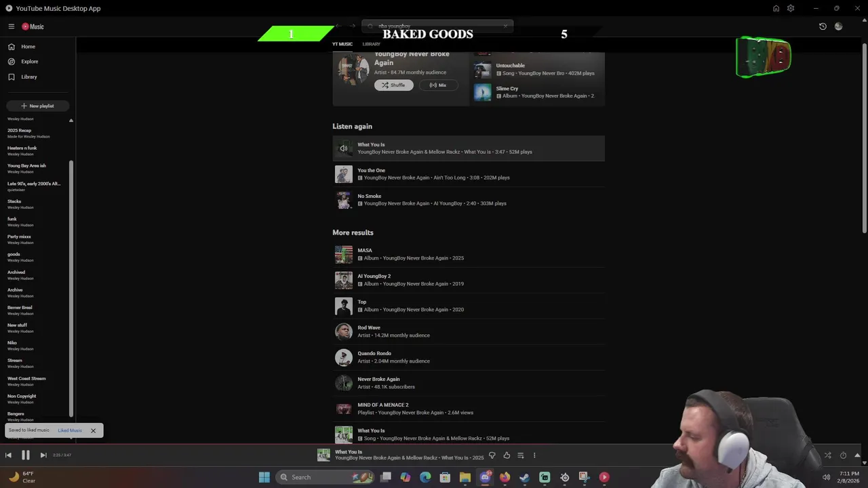Screen dimensions: 868x488
Task: Open the Never Broke Again artist result
Action: (469, 383)
